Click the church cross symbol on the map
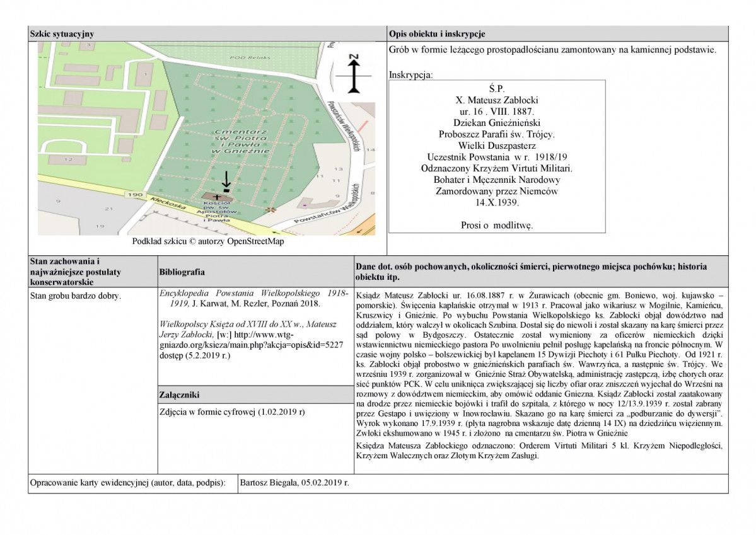 [x=218, y=197]
